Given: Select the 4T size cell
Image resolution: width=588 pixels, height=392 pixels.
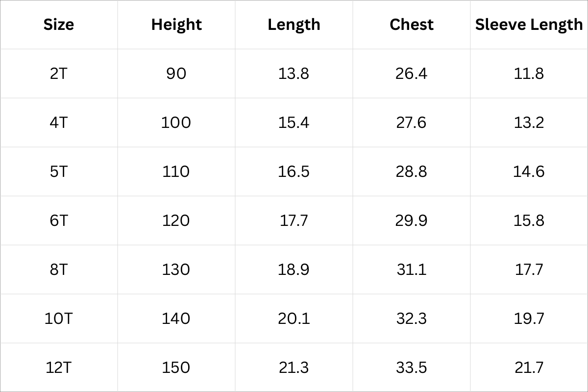Looking at the screenshot, I should click(59, 122).
